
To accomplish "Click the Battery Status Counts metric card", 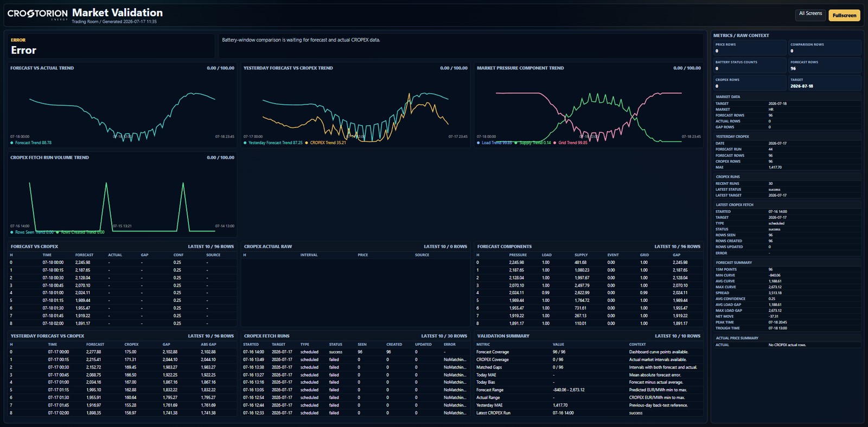I will 750,65.
